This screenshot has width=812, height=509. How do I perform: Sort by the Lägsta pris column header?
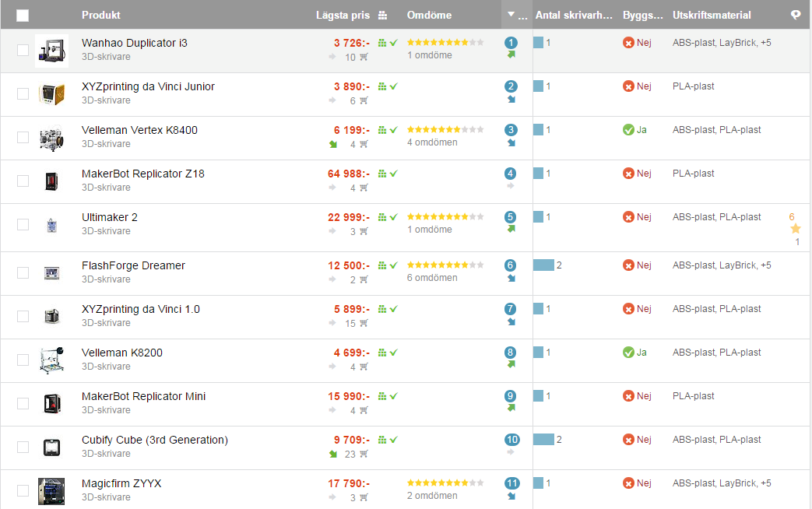point(343,15)
